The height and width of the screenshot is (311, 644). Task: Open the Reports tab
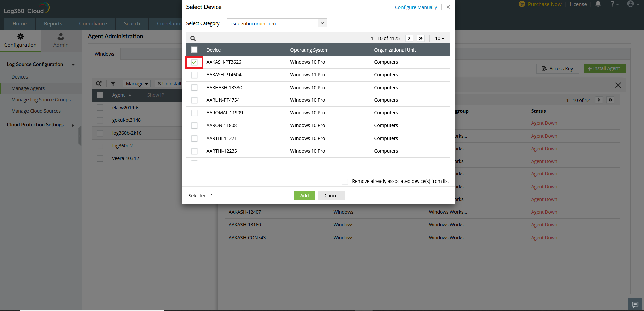(x=53, y=24)
